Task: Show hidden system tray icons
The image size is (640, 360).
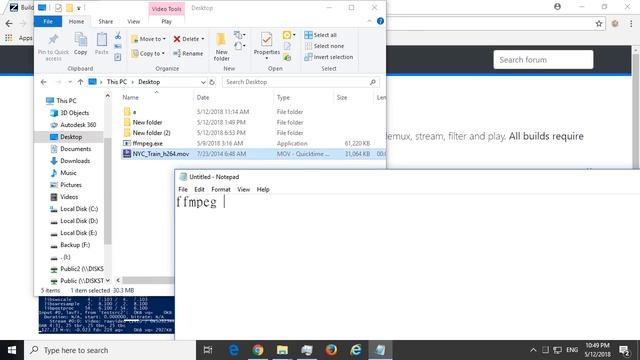Action: [533, 350]
